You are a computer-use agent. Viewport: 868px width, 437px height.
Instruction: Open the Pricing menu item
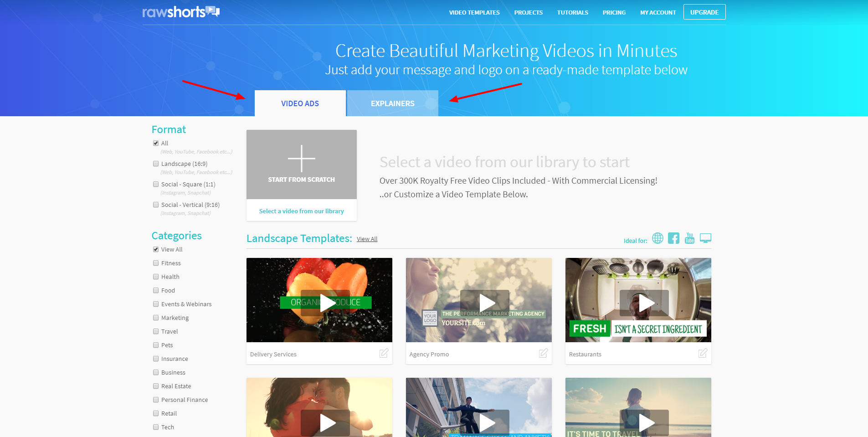click(x=614, y=12)
